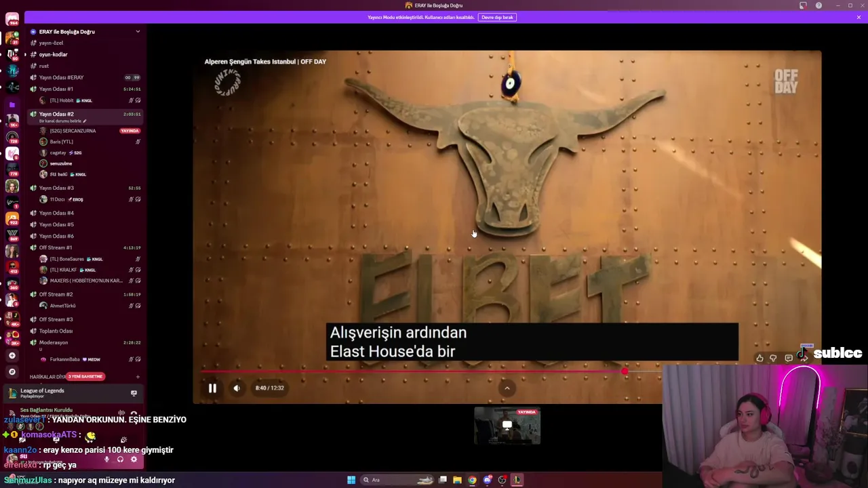This screenshot has height=488, width=868.
Task: Like the video with thumbs-up icon
Action: coord(759,358)
